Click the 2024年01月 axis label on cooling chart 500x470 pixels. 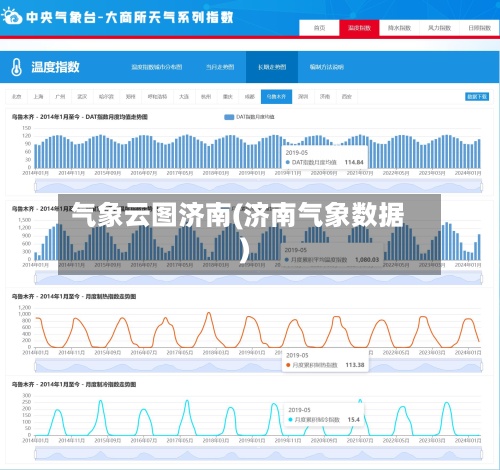point(468,440)
